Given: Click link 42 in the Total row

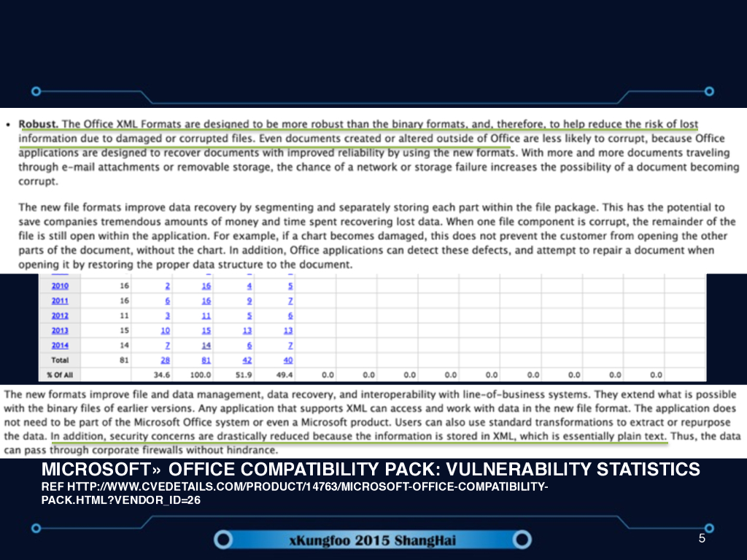Looking at the screenshot, I should [x=248, y=359].
